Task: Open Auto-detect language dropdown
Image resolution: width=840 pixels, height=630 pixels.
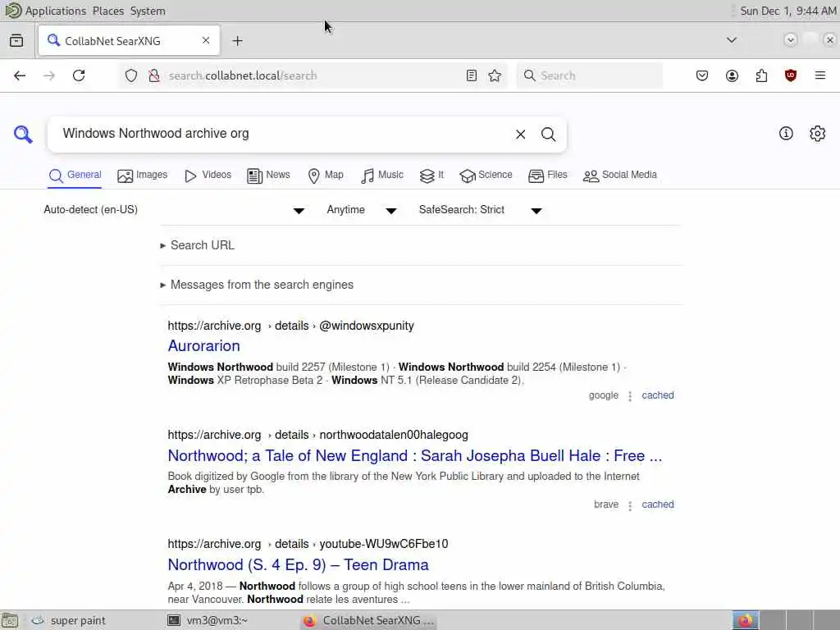Action: (x=174, y=210)
